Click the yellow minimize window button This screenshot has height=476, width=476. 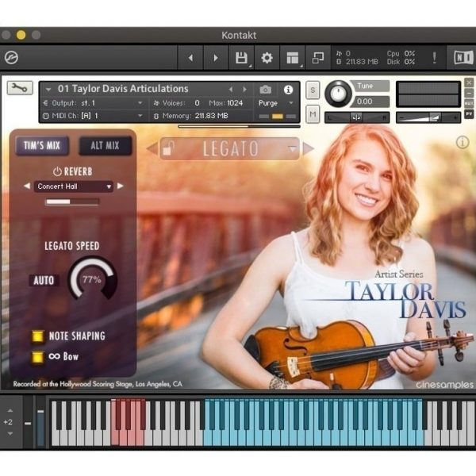pyautogui.click(x=21, y=35)
